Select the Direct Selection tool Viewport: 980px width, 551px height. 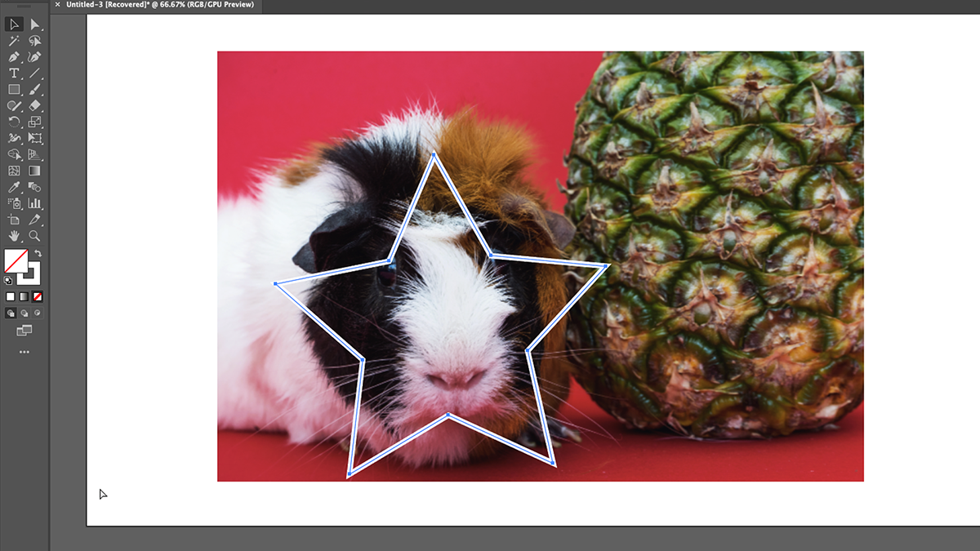[35, 24]
